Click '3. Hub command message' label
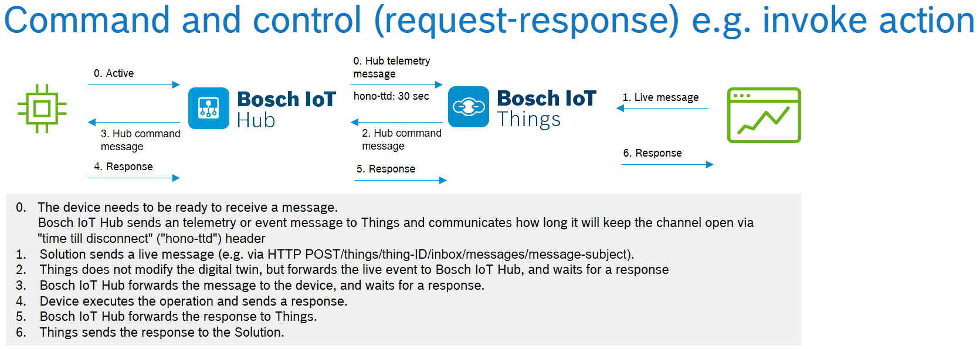 [140, 140]
